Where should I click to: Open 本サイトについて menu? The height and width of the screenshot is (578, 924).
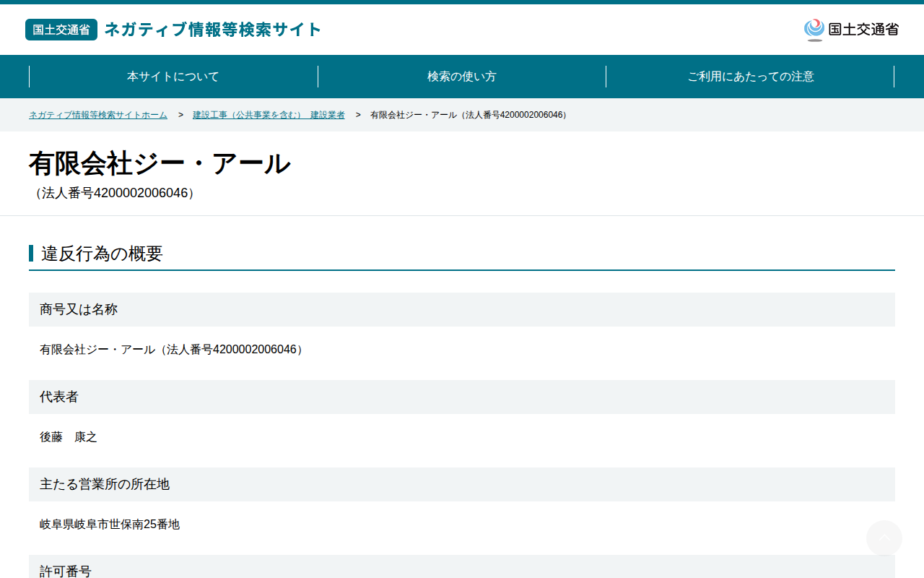[173, 77]
